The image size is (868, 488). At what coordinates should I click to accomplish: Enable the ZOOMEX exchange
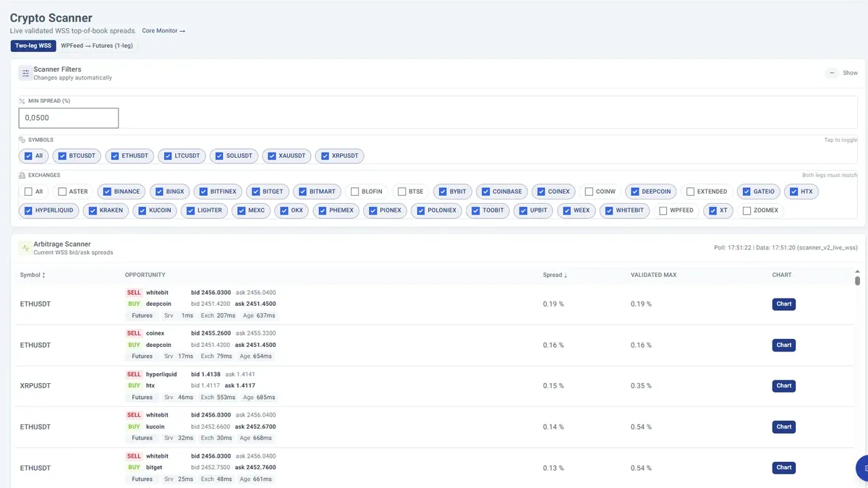(x=746, y=210)
